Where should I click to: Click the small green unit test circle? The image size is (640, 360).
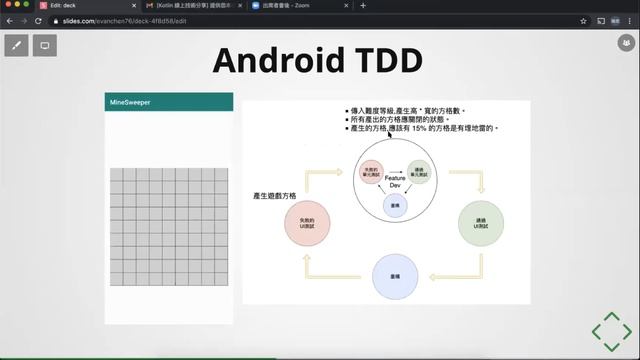point(419,172)
